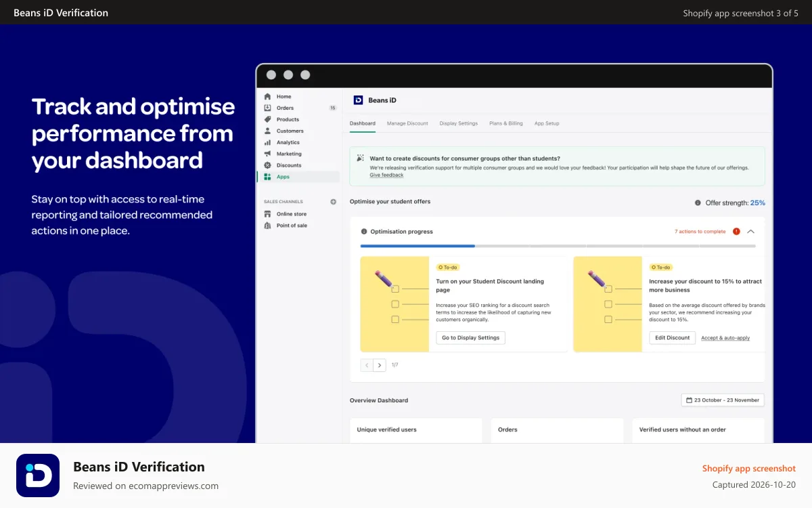Screen dimensions: 812x508
Task: Open the Manage Discount tab
Action: point(407,123)
